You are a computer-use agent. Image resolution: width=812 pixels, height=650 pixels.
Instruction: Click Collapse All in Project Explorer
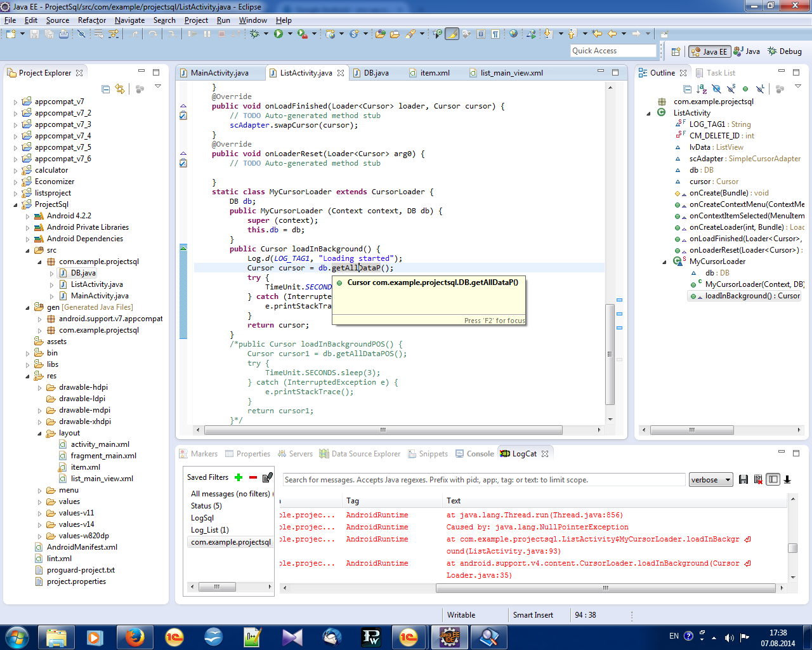[x=106, y=89]
